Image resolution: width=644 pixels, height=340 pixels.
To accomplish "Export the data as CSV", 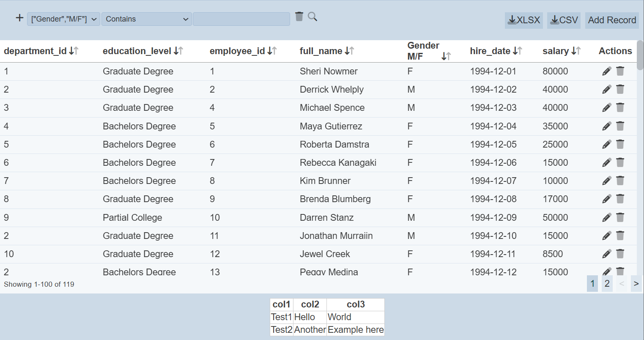I will (564, 20).
